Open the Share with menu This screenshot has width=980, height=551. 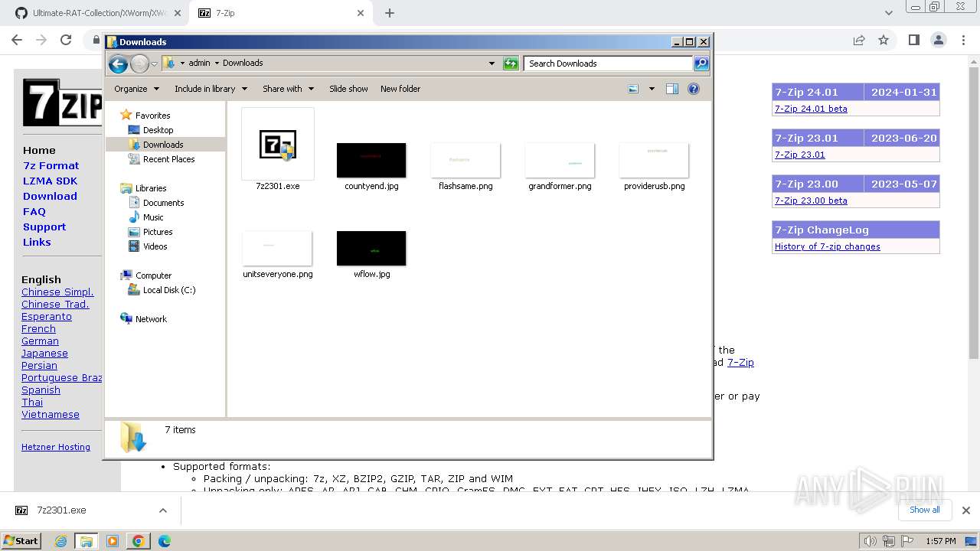pyautogui.click(x=288, y=89)
